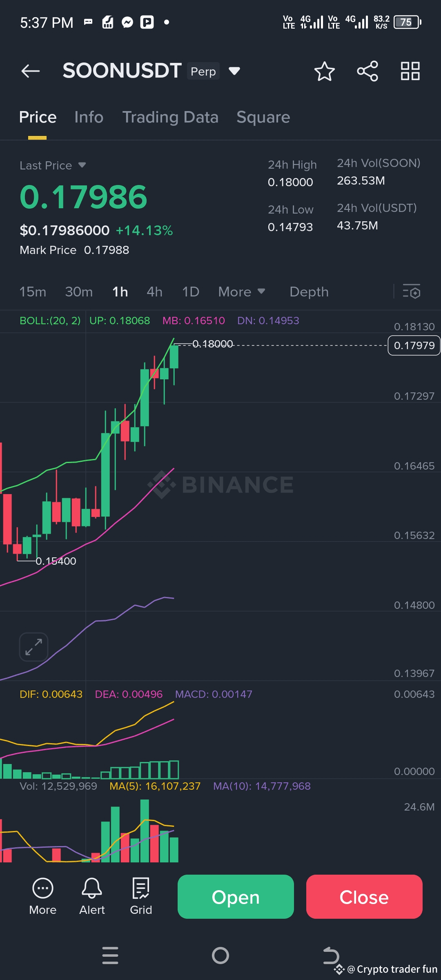
Task: Tap the 24h High value 0.18000
Action: pyautogui.click(x=290, y=182)
